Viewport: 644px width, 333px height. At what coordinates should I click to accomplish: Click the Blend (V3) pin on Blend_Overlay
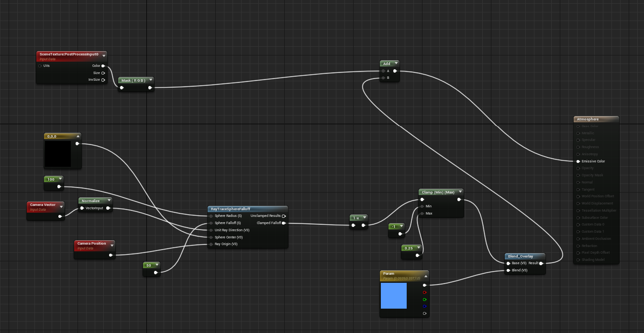(x=508, y=270)
